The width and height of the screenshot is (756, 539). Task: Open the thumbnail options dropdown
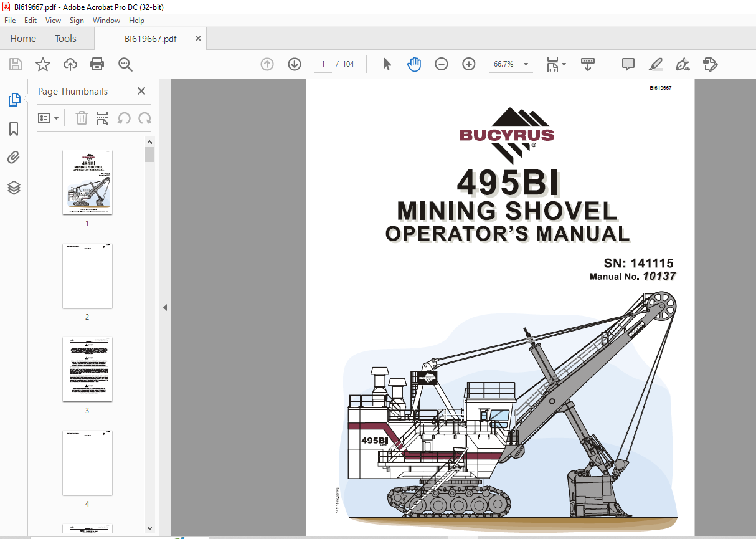49,118
